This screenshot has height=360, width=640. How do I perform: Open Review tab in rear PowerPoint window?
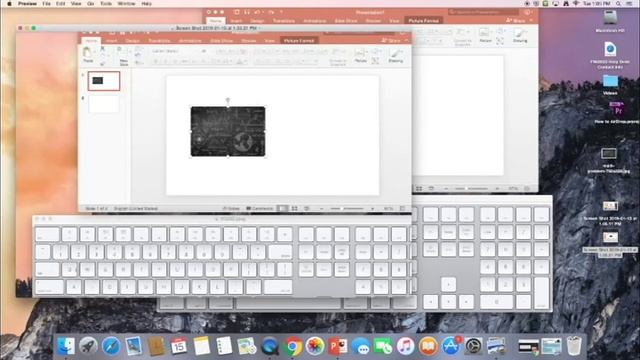[373, 20]
